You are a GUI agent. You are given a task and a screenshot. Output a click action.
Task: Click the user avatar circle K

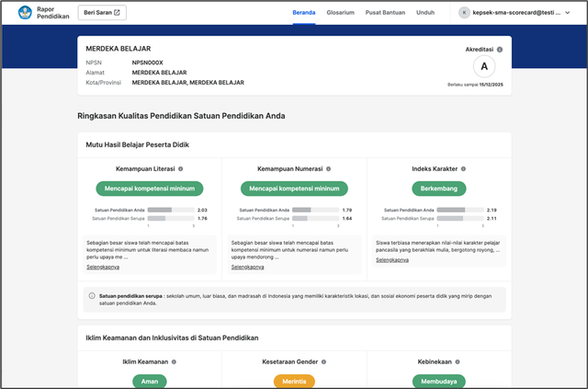click(465, 13)
